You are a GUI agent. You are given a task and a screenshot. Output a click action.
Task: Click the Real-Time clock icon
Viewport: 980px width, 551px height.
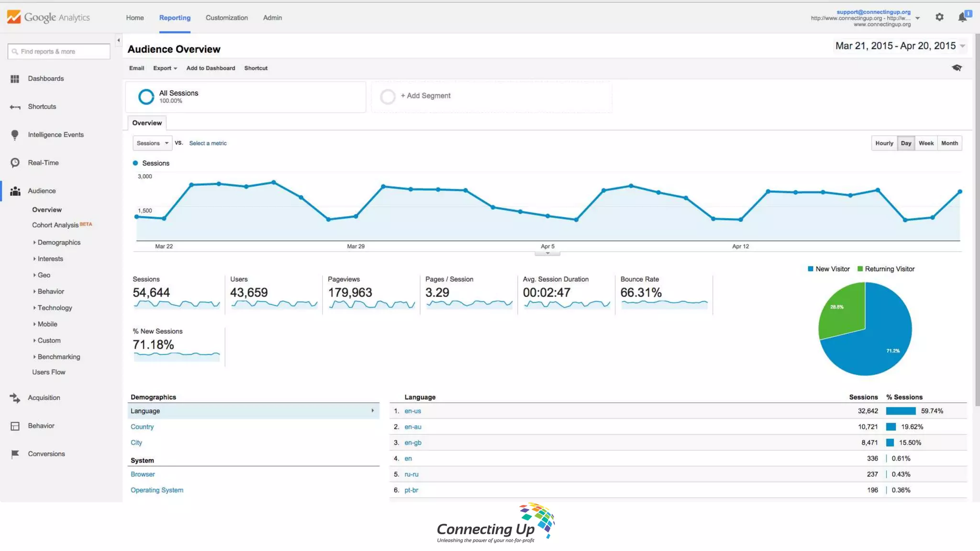[15, 163]
